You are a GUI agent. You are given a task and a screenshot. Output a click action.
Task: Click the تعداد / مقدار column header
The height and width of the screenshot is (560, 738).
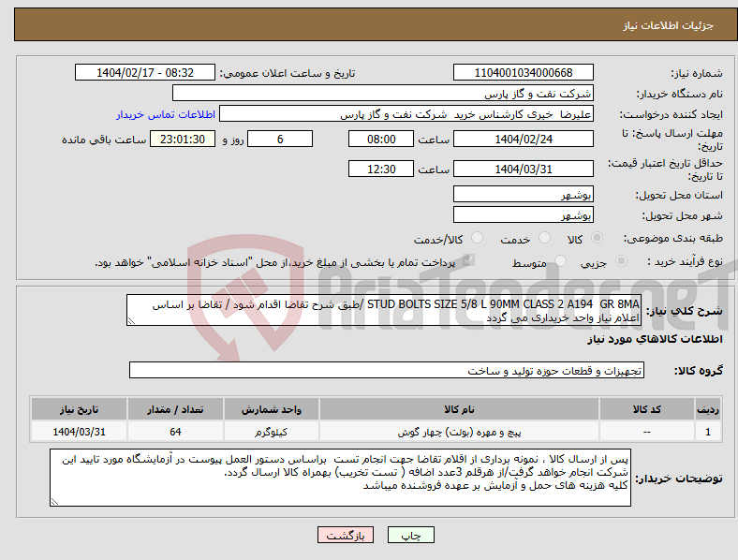click(175, 409)
